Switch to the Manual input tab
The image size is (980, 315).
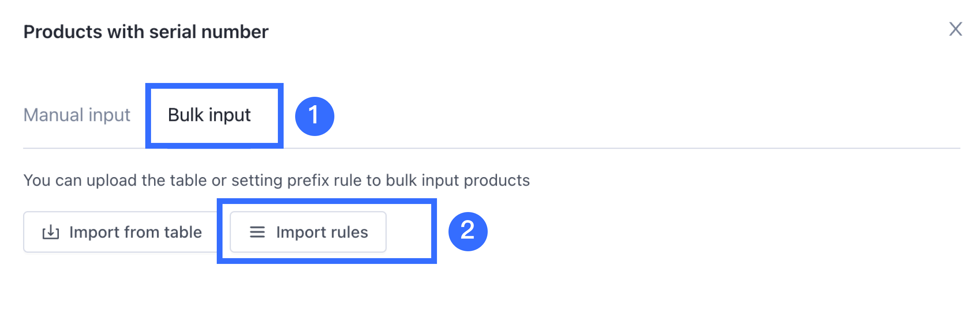77,115
